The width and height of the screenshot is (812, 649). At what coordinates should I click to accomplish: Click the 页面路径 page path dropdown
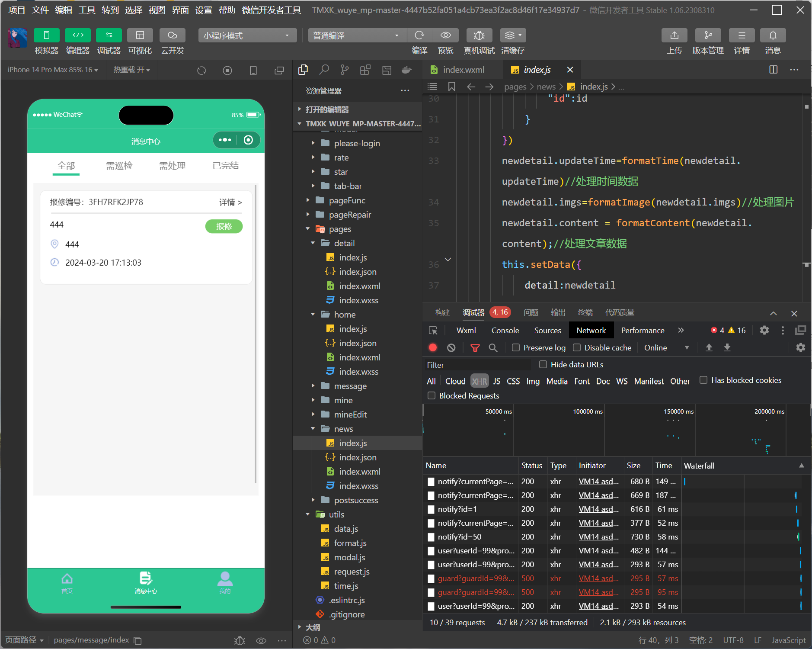coord(24,640)
